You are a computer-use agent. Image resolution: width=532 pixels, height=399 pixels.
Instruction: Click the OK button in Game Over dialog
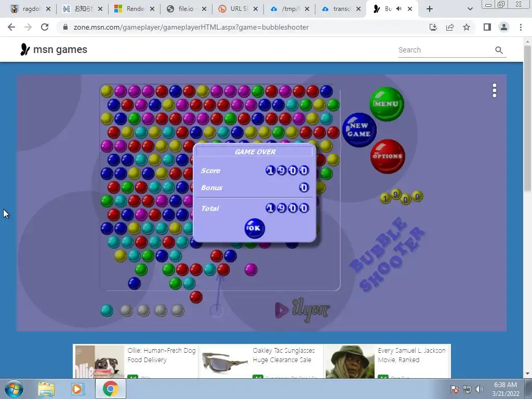pos(255,229)
